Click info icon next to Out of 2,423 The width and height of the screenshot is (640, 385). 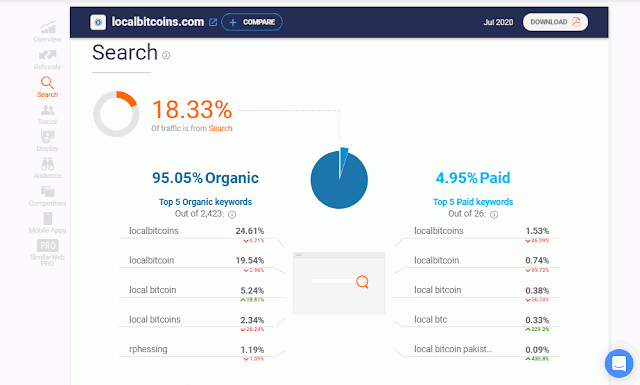tap(232, 215)
